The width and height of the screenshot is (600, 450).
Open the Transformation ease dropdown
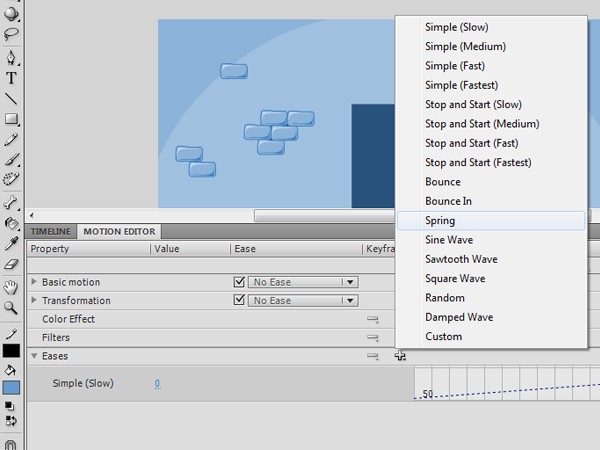tap(349, 301)
